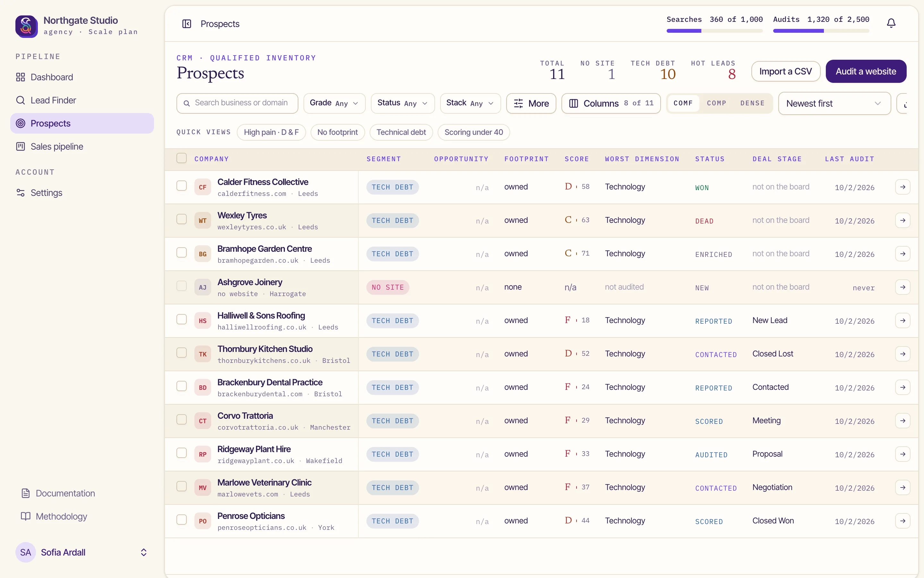The image size is (924, 578).
Task: Open arrow for Wexley Tyres row
Action: pos(903,220)
